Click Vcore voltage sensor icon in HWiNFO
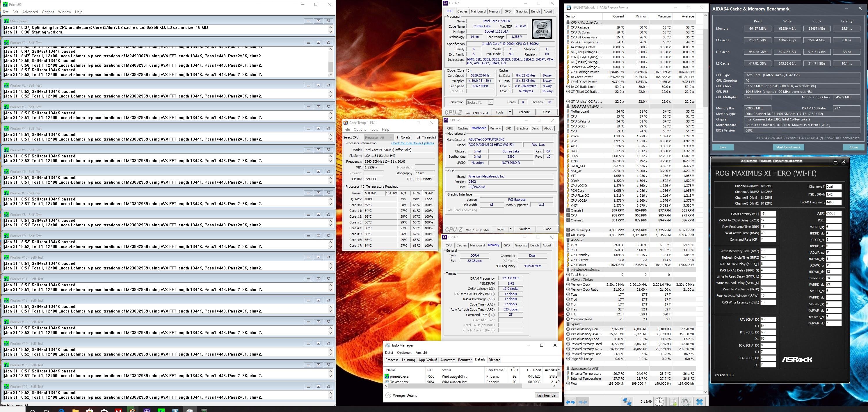The height and width of the screenshot is (412, 868). pos(568,136)
